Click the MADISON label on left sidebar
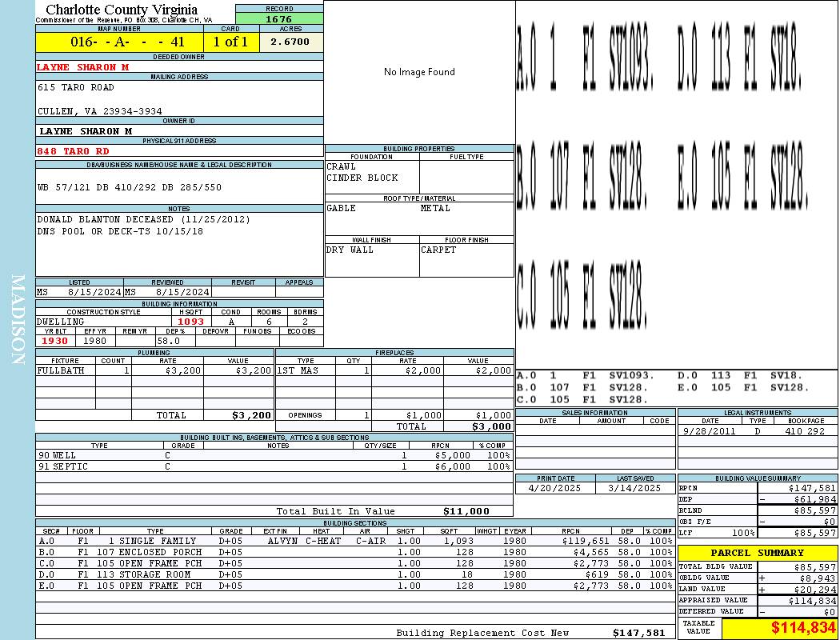Viewport: 840px width, 640px height. click(x=18, y=320)
